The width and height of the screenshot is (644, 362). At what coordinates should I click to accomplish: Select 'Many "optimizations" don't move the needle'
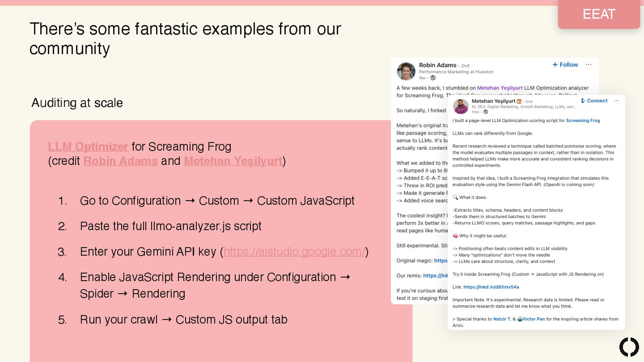(x=501, y=255)
